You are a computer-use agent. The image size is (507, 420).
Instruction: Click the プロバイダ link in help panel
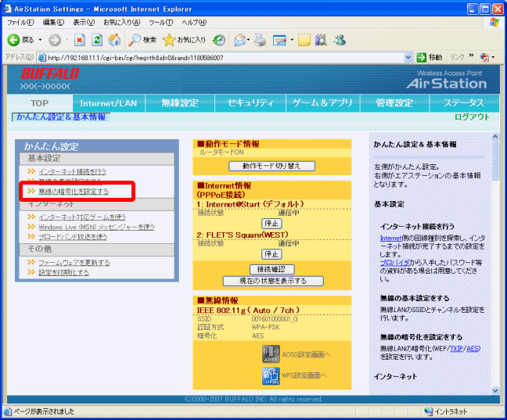point(394,263)
